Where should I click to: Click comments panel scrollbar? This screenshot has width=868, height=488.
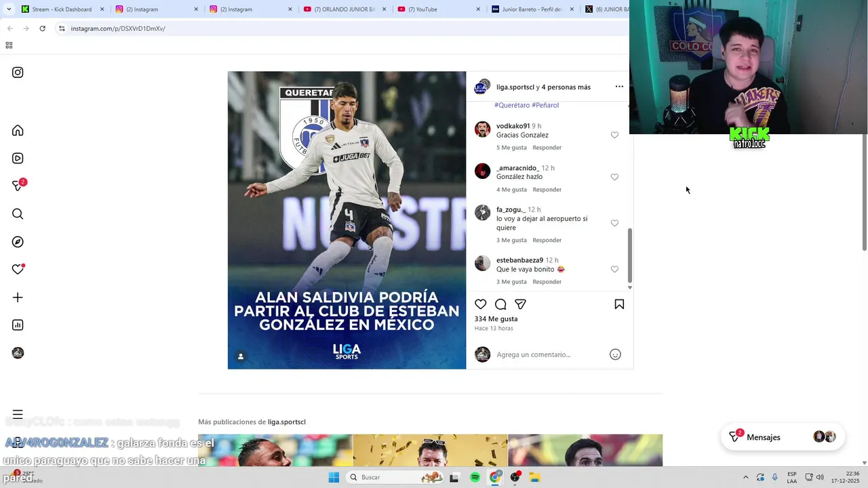(x=629, y=255)
